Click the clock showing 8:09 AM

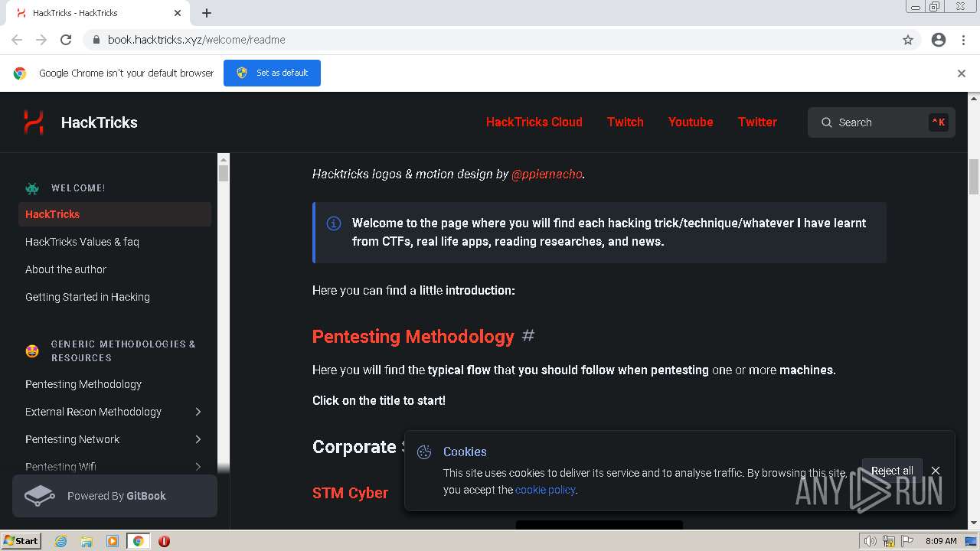pos(941,541)
